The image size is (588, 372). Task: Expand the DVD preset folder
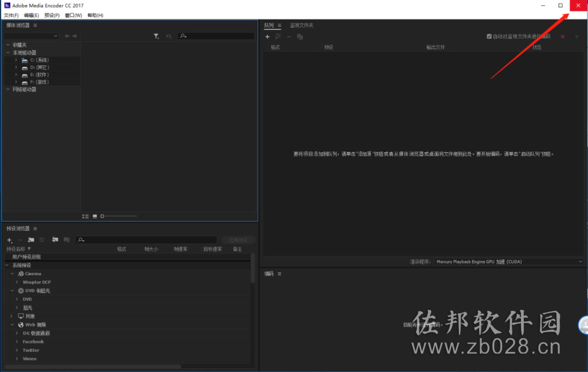point(17,299)
